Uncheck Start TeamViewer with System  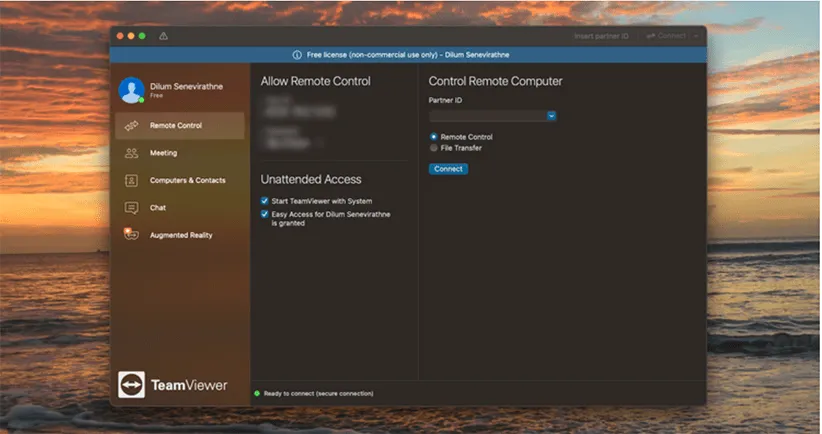coord(264,201)
